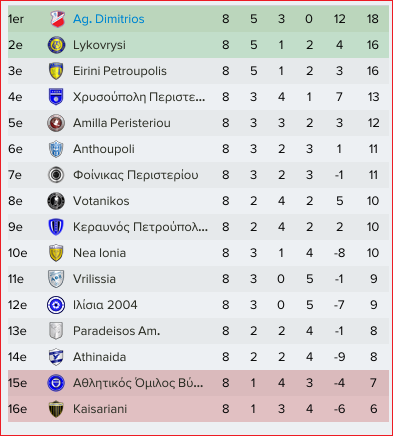393x436 pixels.
Task: Click the Votanikos black circular logo
Action: point(56,201)
